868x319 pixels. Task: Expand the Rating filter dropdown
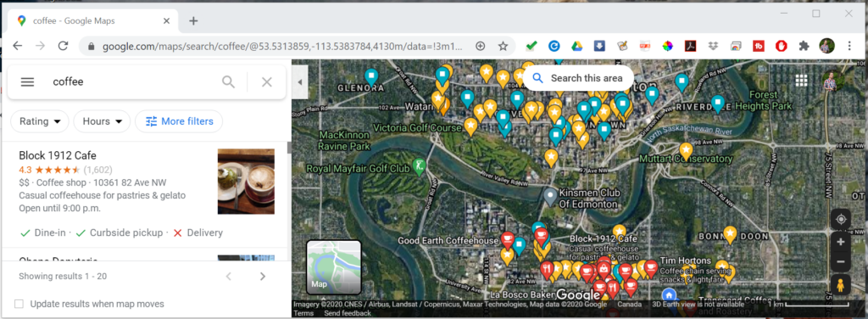tap(39, 121)
